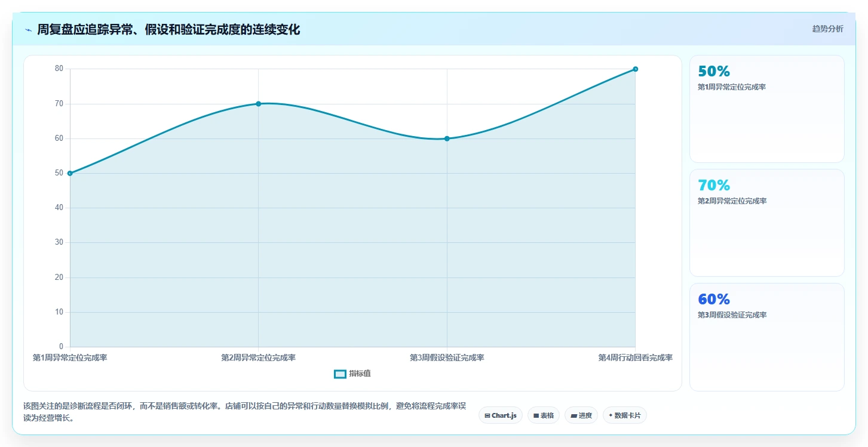Select the 数据卡片 tag chip
The height and width of the screenshot is (447, 868).
click(625, 415)
